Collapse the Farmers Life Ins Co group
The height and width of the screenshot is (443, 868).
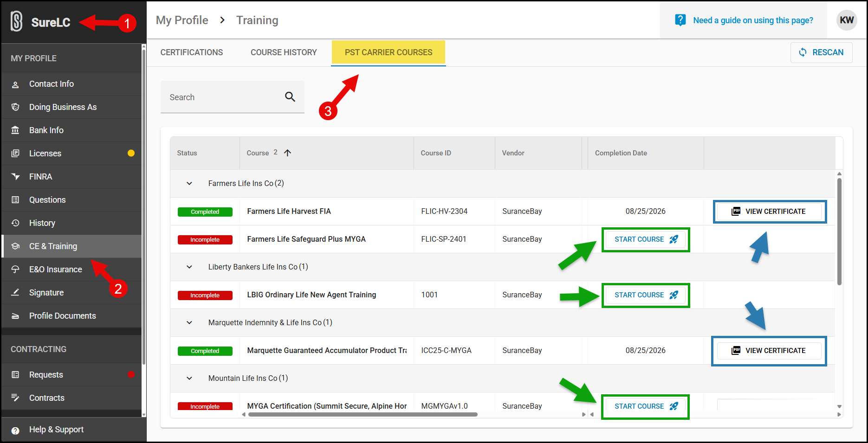coord(189,184)
